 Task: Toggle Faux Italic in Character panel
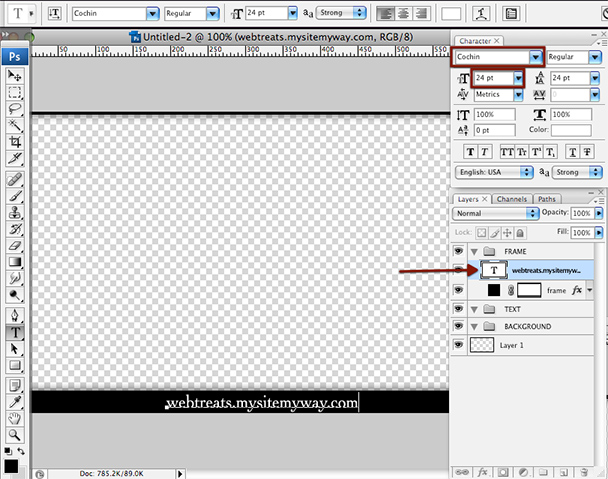(x=484, y=152)
